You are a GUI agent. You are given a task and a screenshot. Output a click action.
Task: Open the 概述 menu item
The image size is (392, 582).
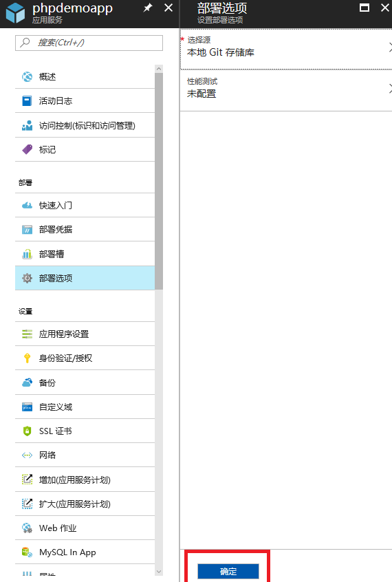(x=85, y=77)
